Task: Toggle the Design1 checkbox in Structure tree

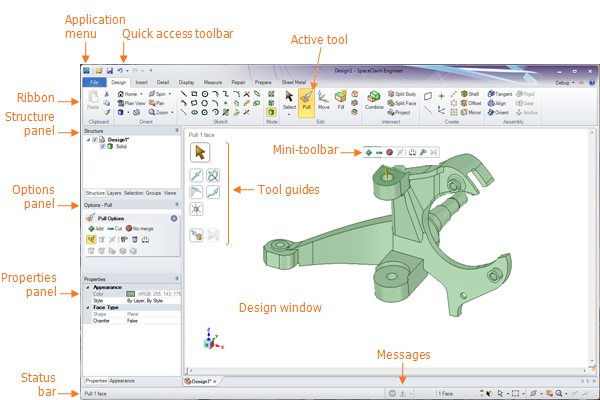Action: point(96,140)
